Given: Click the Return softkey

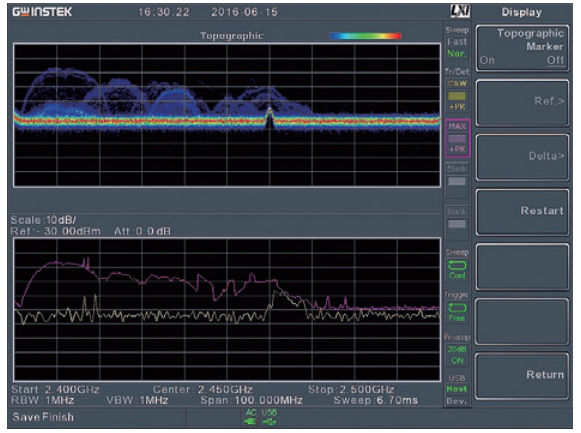Looking at the screenshot, I should click(522, 375).
